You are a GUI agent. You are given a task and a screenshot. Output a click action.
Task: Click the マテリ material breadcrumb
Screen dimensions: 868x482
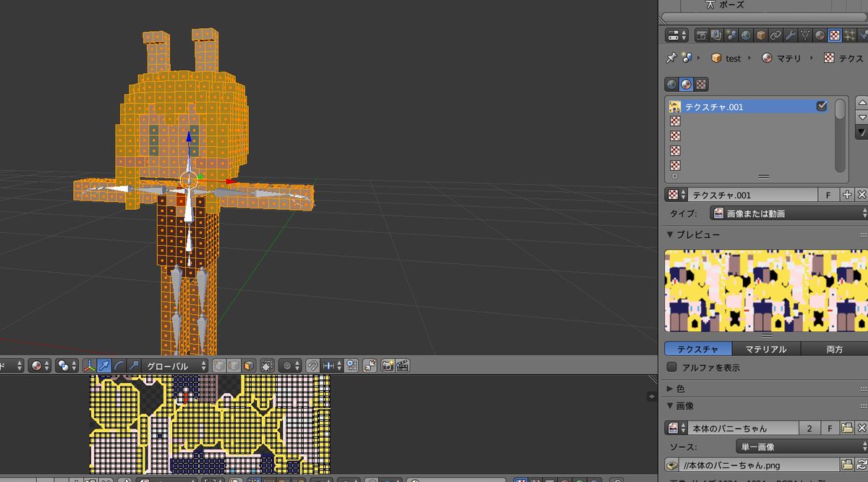pos(780,59)
